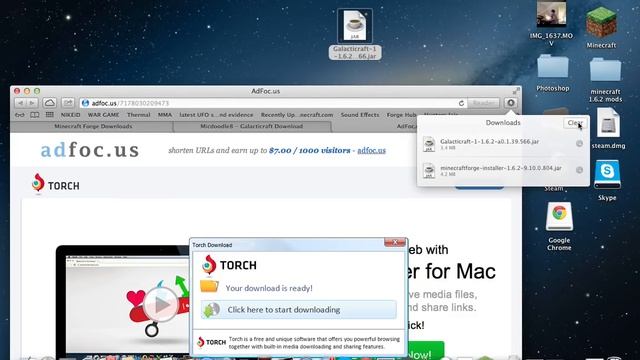
Task: Enter full screen with Safari's resize arrows
Action: coord(516,91)
